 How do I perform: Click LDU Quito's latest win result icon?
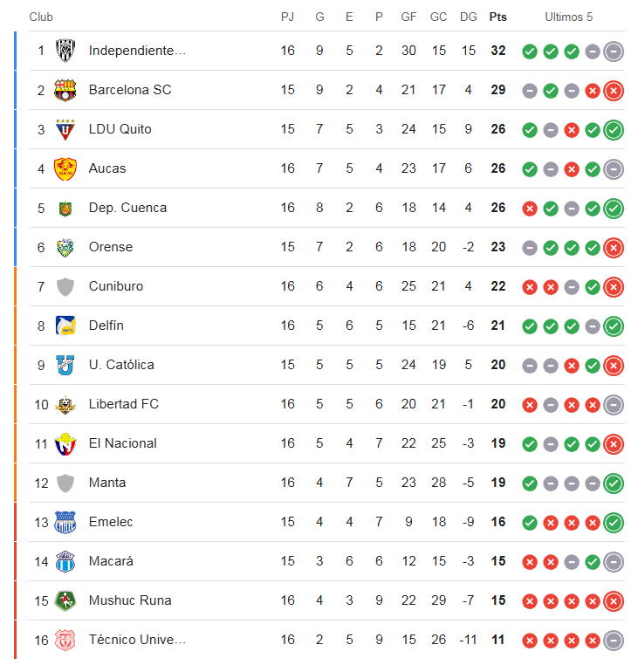(614, 130)
